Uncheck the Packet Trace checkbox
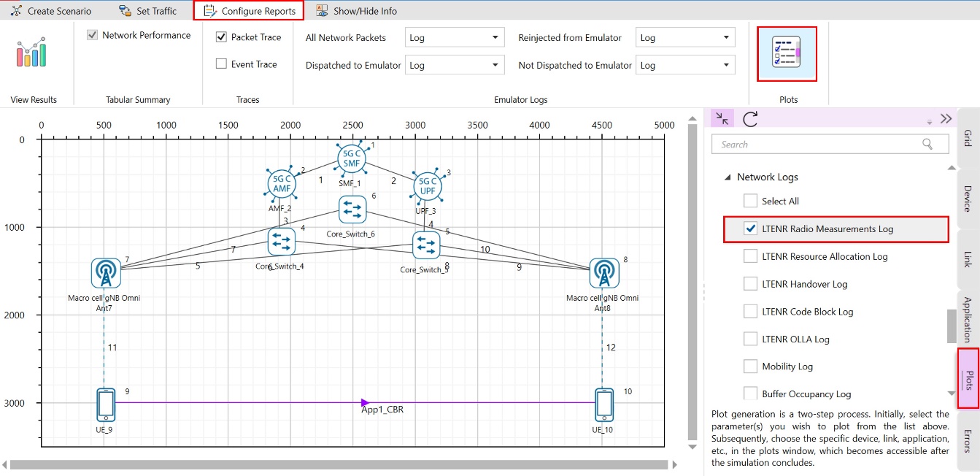 tap(222, 37)
